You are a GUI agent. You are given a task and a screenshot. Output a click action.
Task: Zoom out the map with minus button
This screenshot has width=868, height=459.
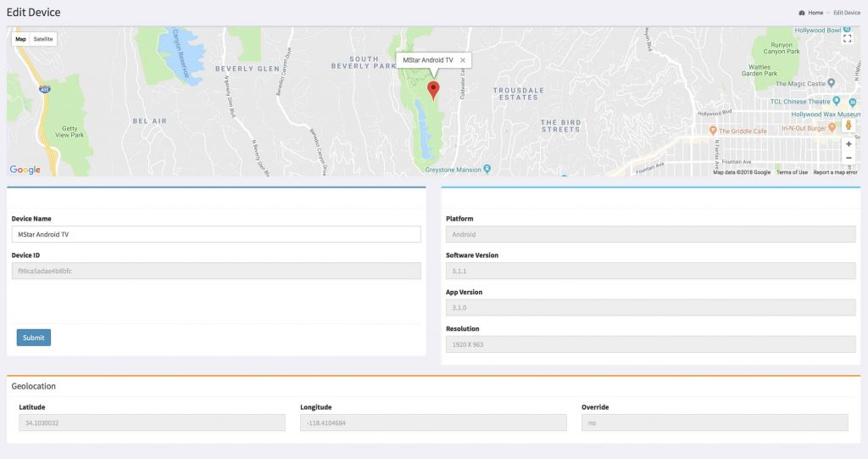click(x=848, y=158)
